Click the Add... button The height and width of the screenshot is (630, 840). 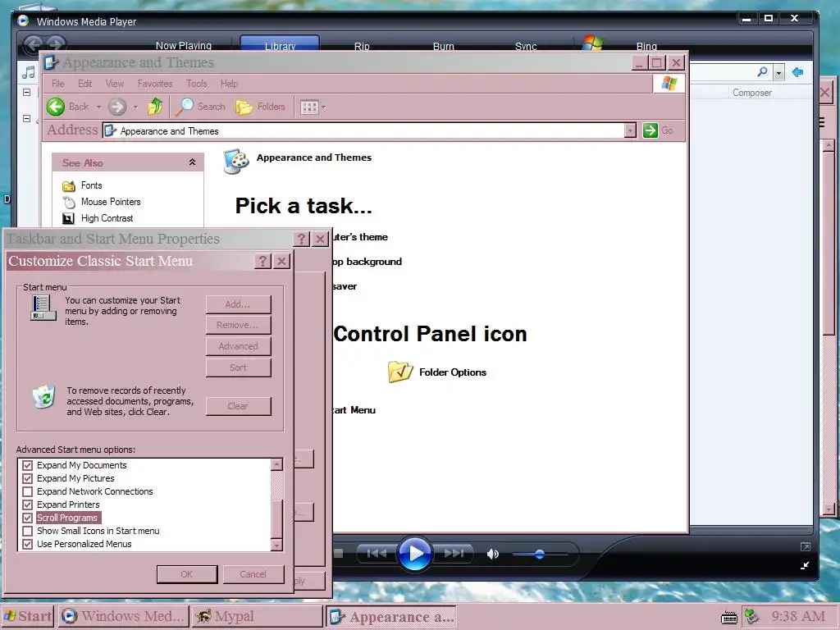[x=238, y=304]
